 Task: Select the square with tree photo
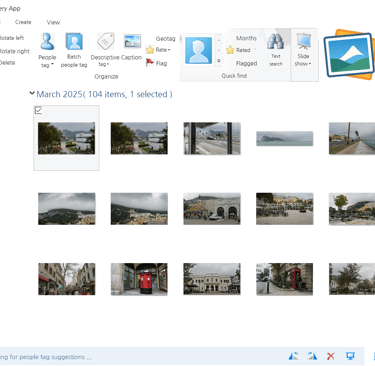point(352,209)
